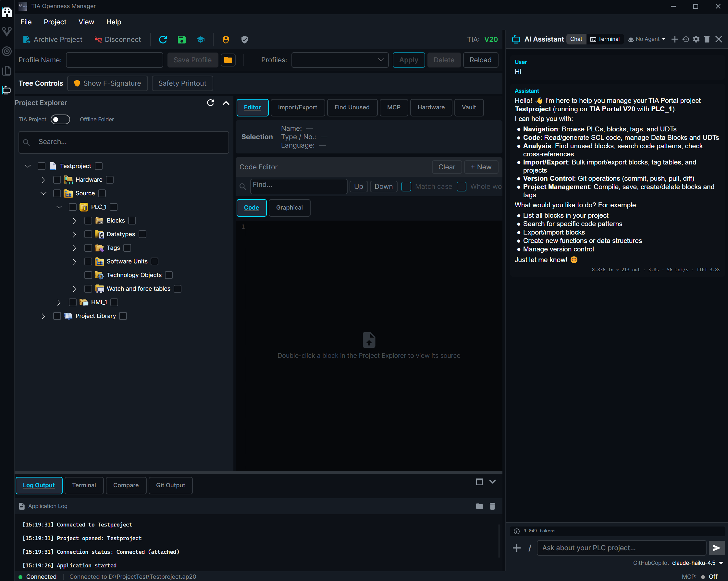
Task: Switch to the Terminal tab in AI Assistant
Action: (605, 39)
